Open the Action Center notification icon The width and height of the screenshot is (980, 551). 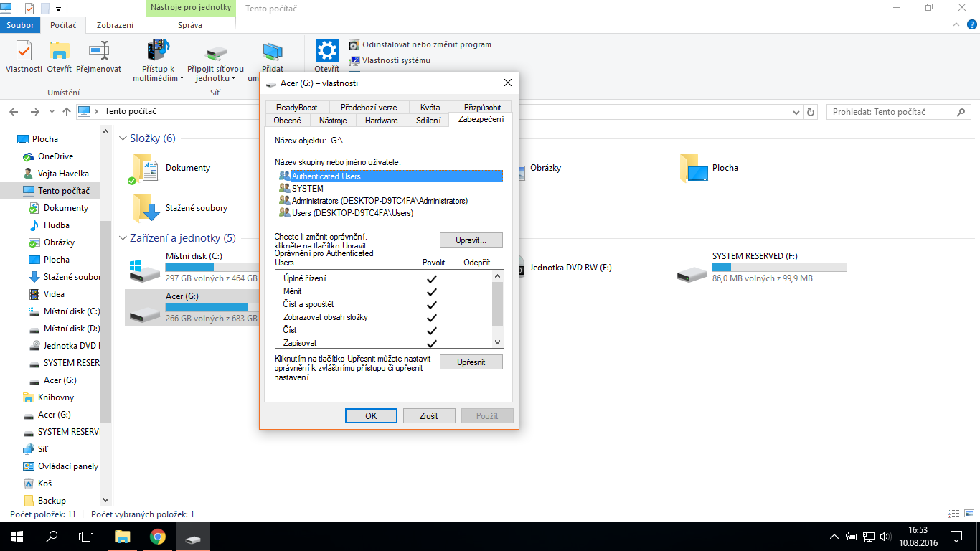click(956, 537)
